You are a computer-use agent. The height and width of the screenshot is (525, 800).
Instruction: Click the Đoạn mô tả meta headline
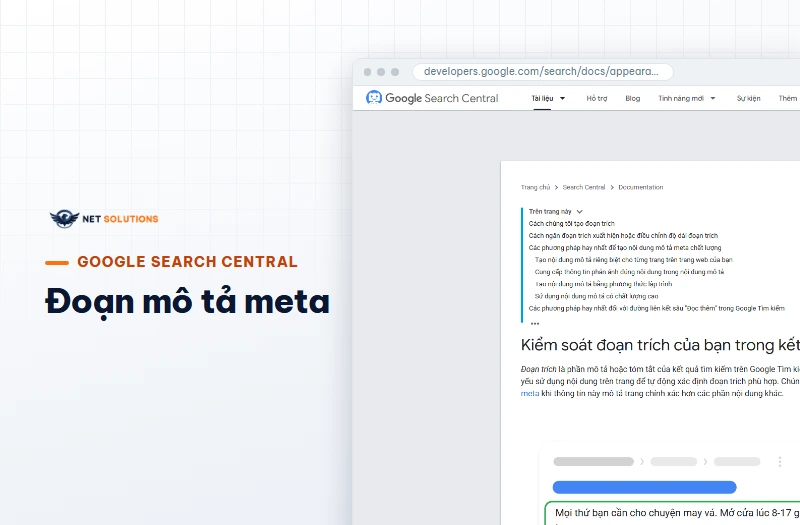click(x=187, y=301)
